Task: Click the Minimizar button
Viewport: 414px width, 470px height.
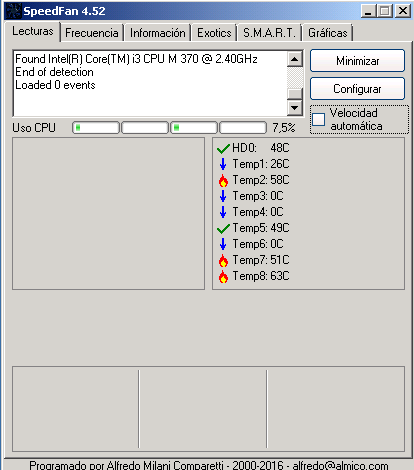Action: point(357,61)
